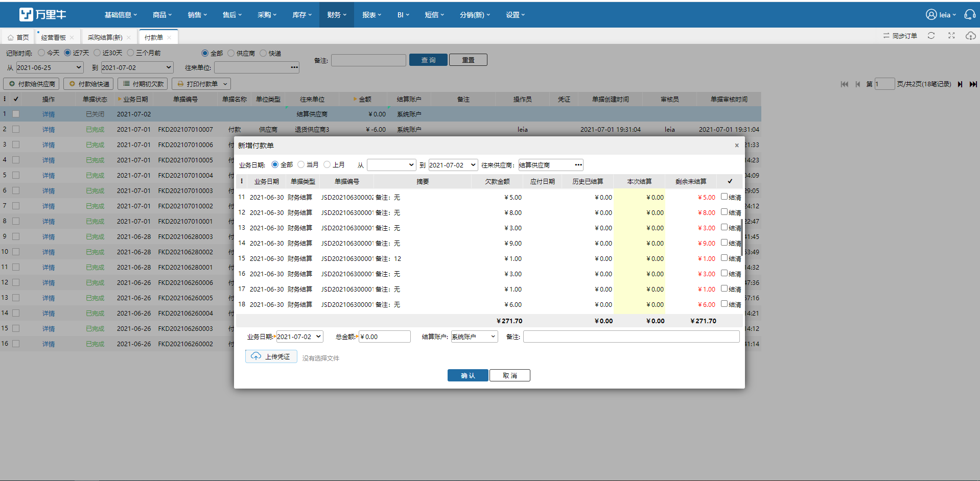Open the 财务 menu dropdown

click(337, 15)
